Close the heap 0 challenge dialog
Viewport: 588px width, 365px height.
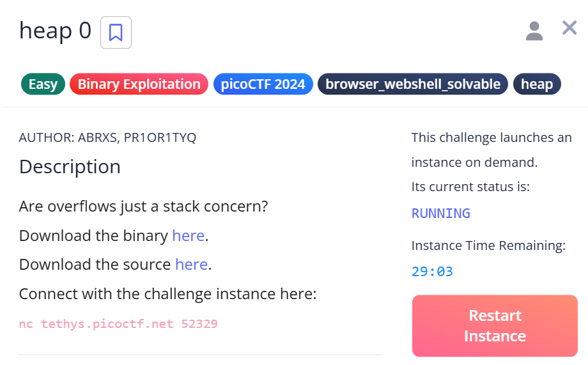coord(569,28)
